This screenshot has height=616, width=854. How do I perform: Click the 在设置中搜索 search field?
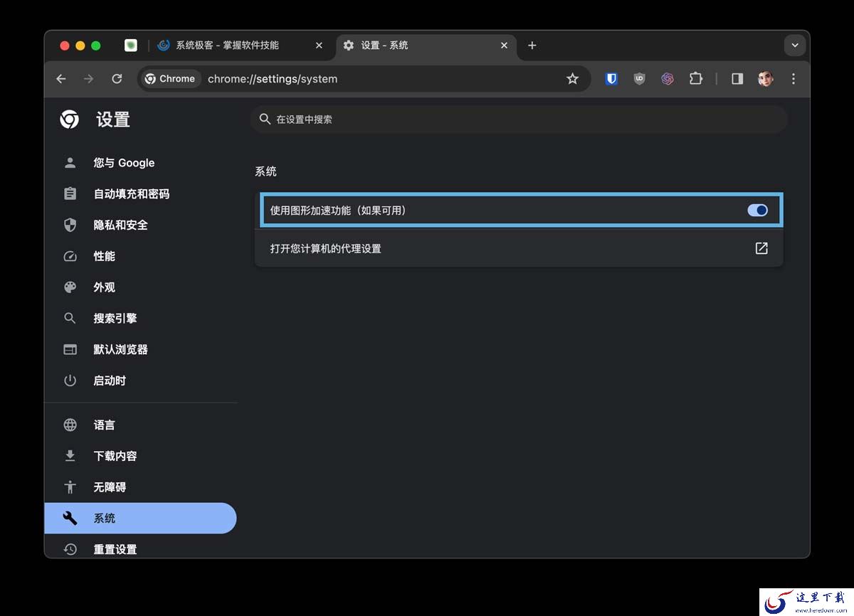pyautogui.click(x=520, y=119)
